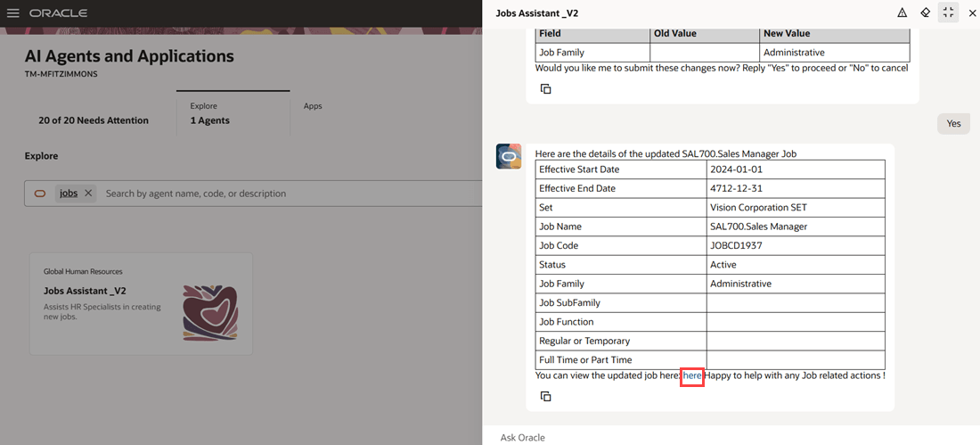This screenshot has height=445, width=980.
Task: Open the Jobs Assistant _V2 agent card
Action: pyautogui.click(x=142, y=303)
